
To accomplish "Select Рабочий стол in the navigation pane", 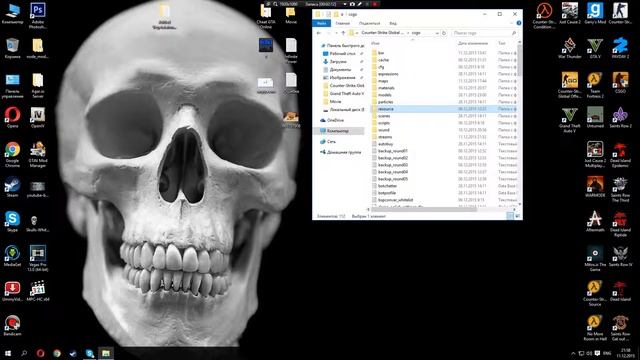I will point(342,53).
